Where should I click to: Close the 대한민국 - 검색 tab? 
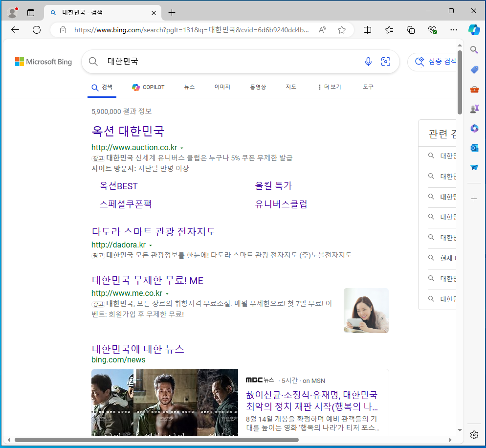click(x=154, y=13)
